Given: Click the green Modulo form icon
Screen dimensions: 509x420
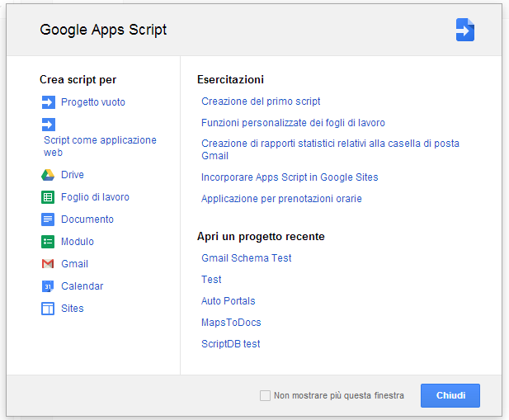Looking at the screenshot, I should [x=48, y=242].
